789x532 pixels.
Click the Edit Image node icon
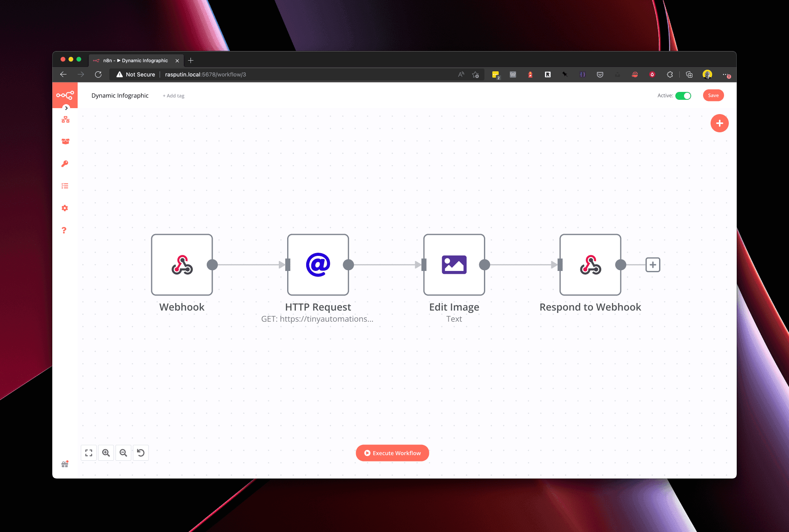coord(454,264)
